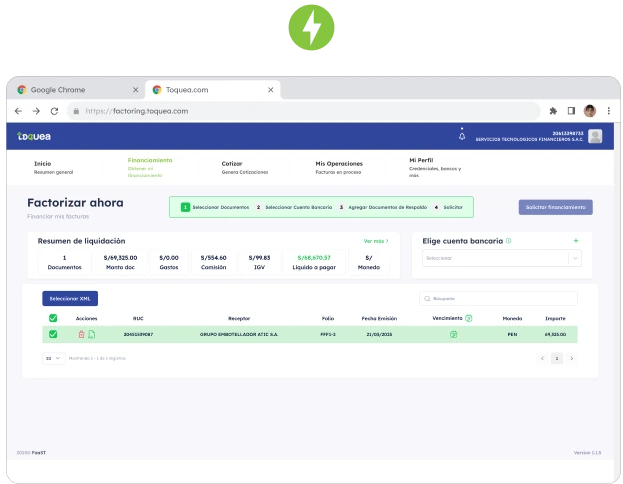The width and height of the screenshot is (623, 484).
Task: Open the Mis Operaciones menu
Action: pyautogui.click(x=339, y=166)
